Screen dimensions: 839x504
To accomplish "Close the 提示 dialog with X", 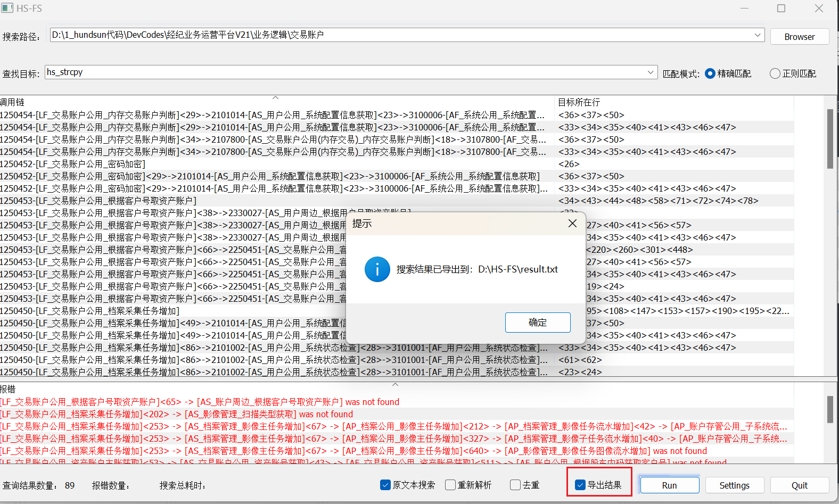I will pyautogui.click(x=572, y=224).
